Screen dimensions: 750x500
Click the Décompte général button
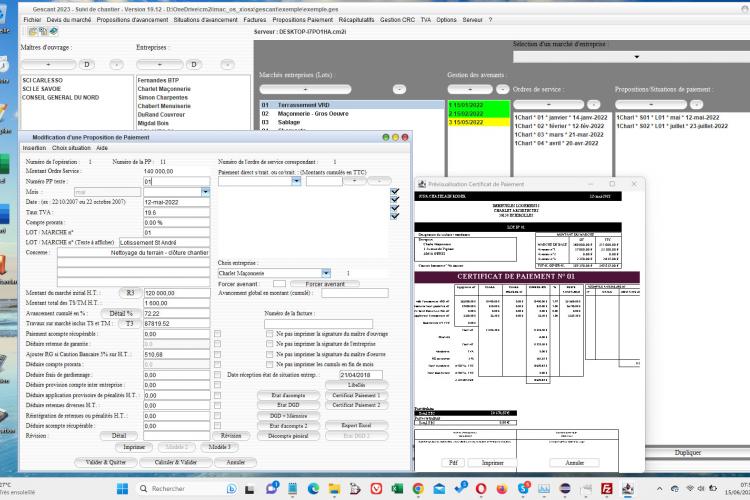(288, 436)
